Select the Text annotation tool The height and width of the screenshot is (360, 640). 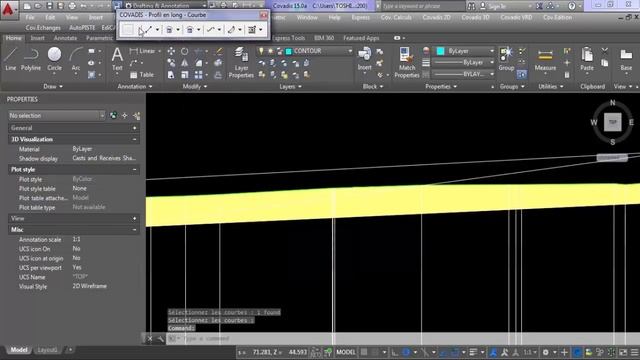(x=117, y=59)
